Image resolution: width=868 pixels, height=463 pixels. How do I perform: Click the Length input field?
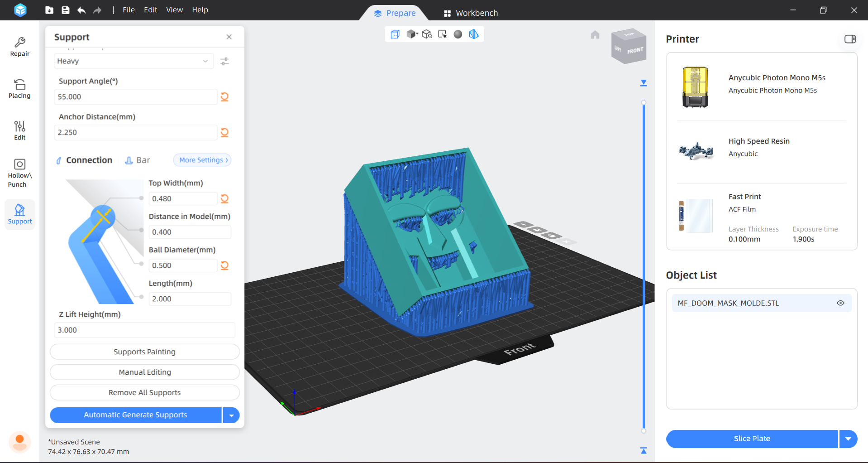(x=190, y=299)
